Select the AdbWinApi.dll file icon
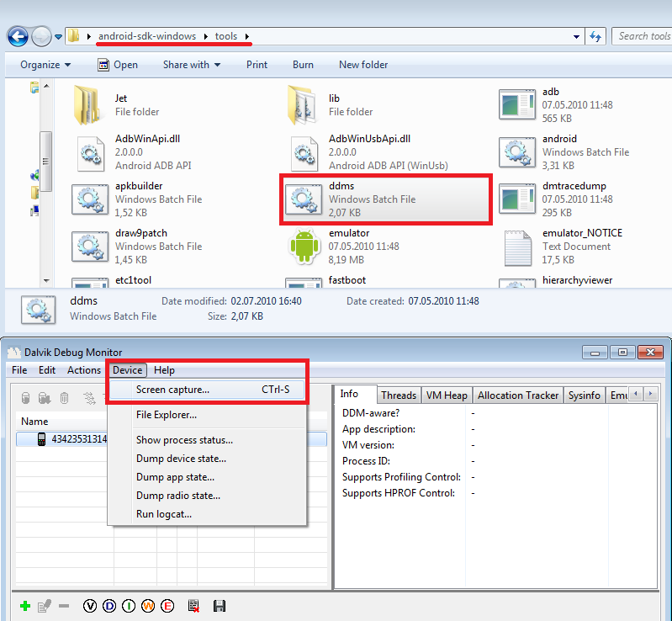 [91, 152]
